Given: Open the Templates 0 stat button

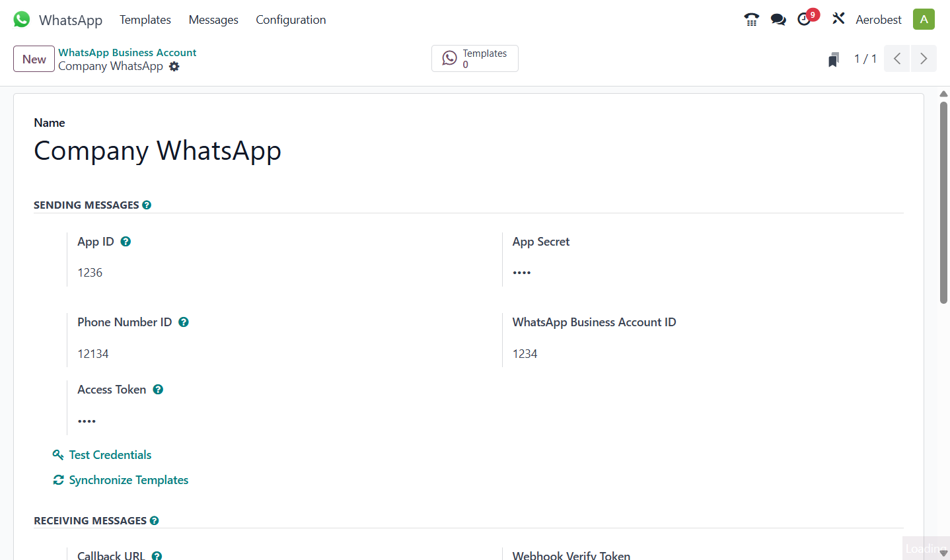Looking at the screenshot, I should coord(475,58).
